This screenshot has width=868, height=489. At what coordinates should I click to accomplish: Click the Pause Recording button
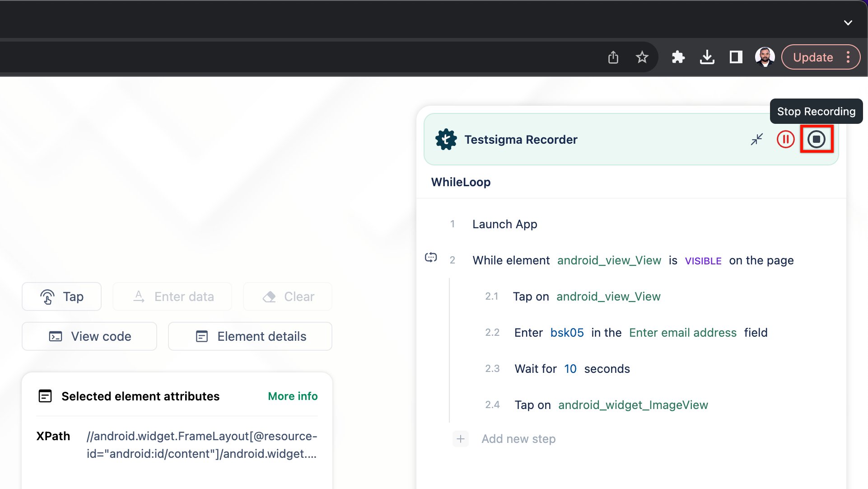click(x=786, y=139)
